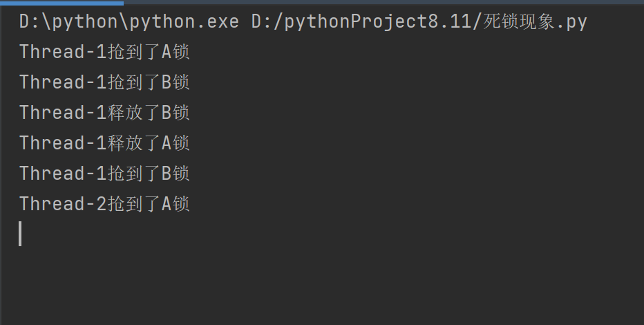Click the first Thread-1抢到了B锁 output line
This screenshot has width=644, height=325.
click(x=104, y=82)
